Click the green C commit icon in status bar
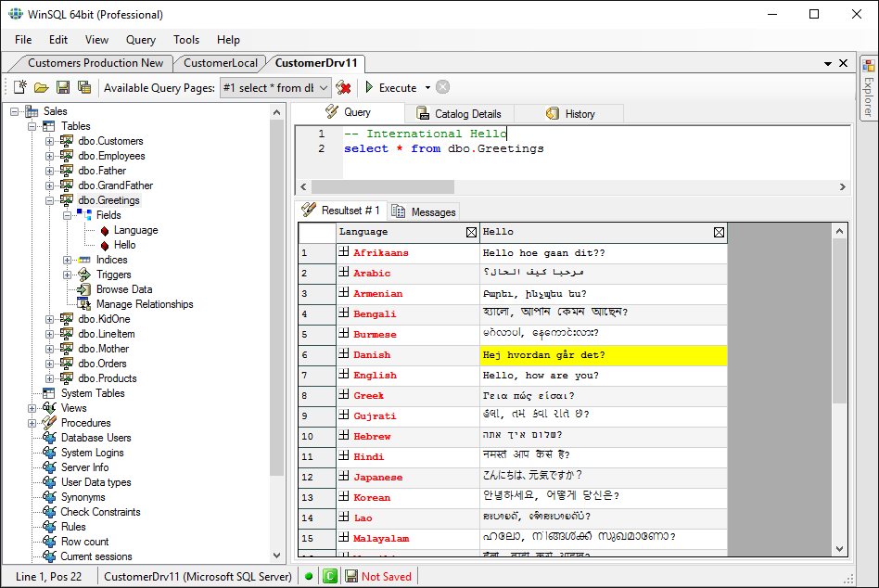879x588 pixels. [x=330, y=576]
